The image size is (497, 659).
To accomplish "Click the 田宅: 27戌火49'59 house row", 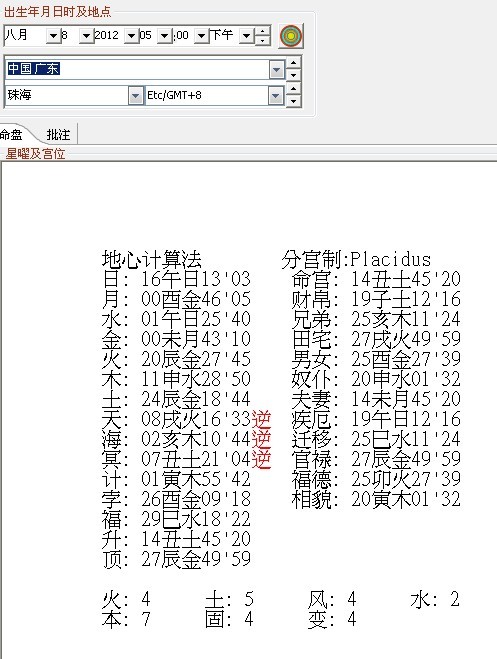I will [x=376, y=339].
